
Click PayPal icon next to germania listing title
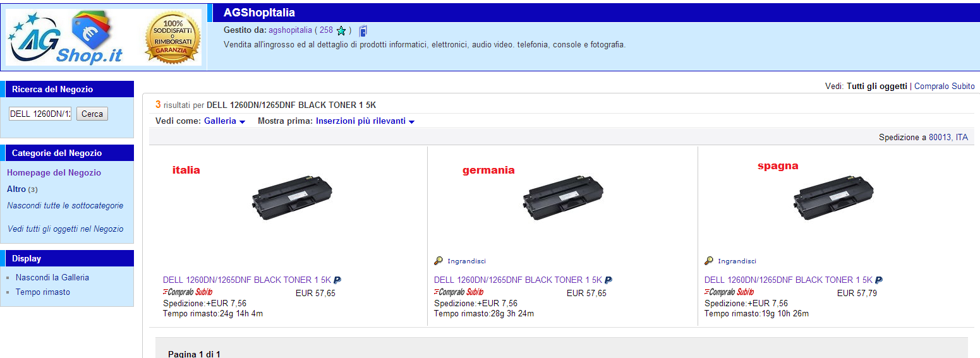[608, 280]
